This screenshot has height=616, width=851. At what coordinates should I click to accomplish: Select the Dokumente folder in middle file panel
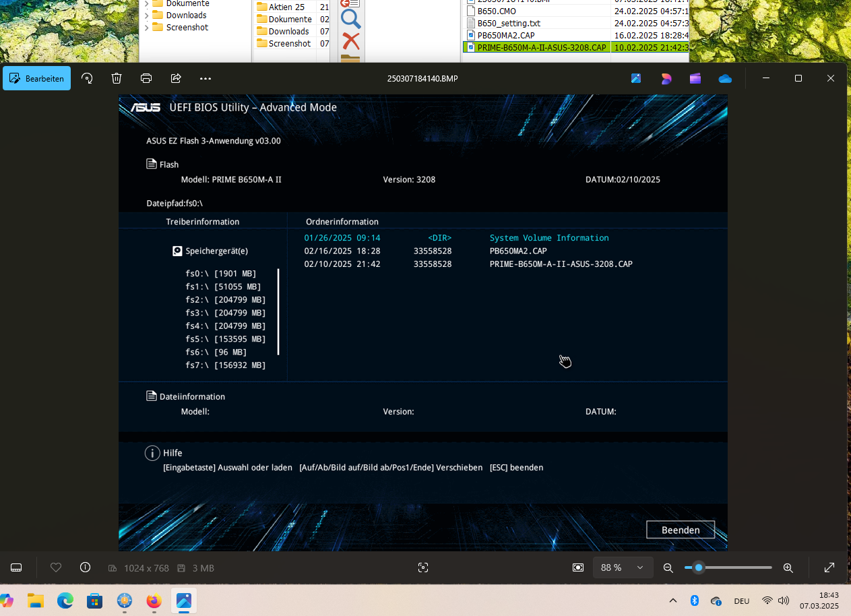(290, 19)
